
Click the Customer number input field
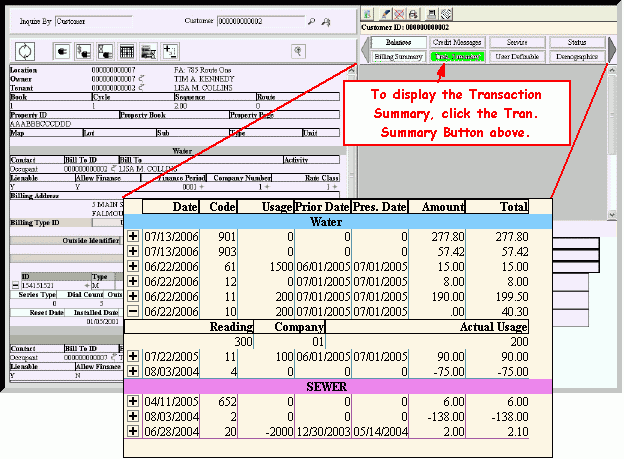pos(261,21)
